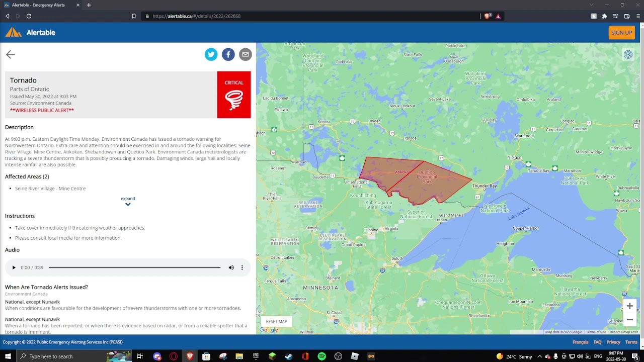
Task: Open Brave browser from taskbar
Action: pos(190,356)
